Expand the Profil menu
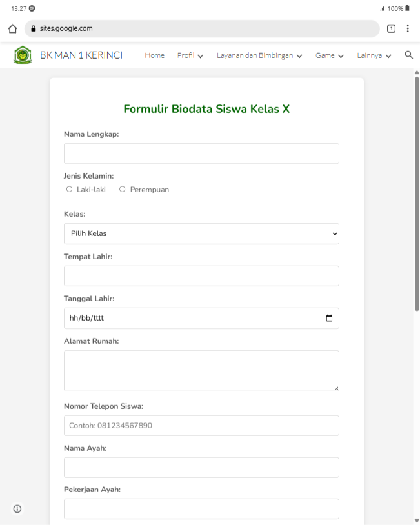The height and width of the screenshot is (525, 420). [x=190, y=55]
